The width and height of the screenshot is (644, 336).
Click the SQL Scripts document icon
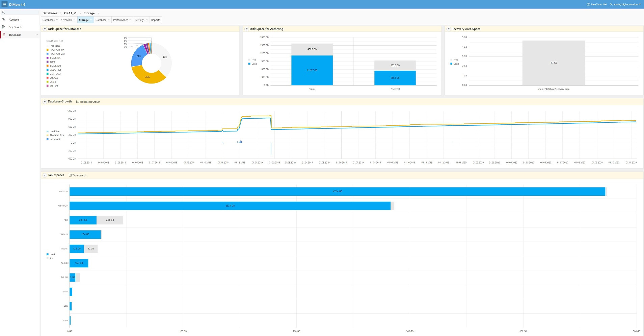(x=4, y=27)
